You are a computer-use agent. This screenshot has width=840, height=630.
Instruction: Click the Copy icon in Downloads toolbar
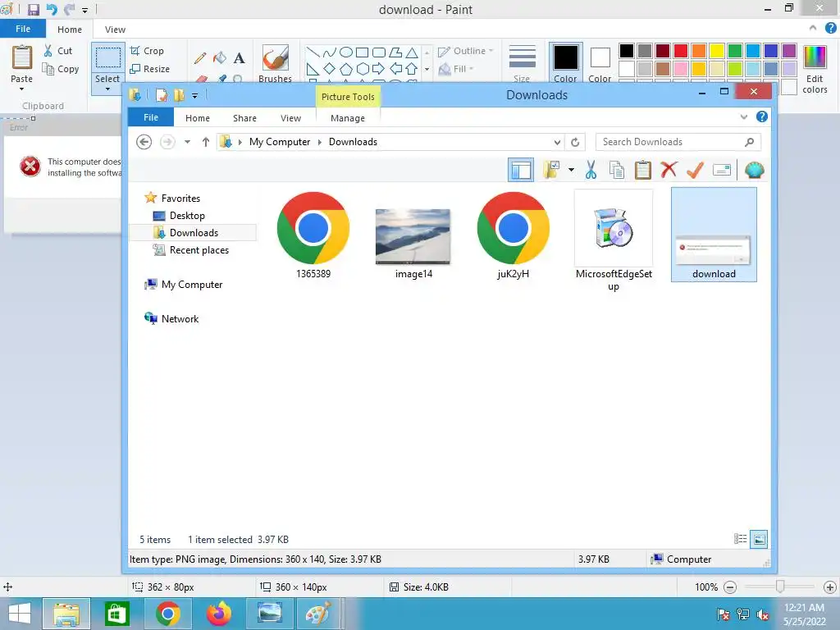coord(617,171)
